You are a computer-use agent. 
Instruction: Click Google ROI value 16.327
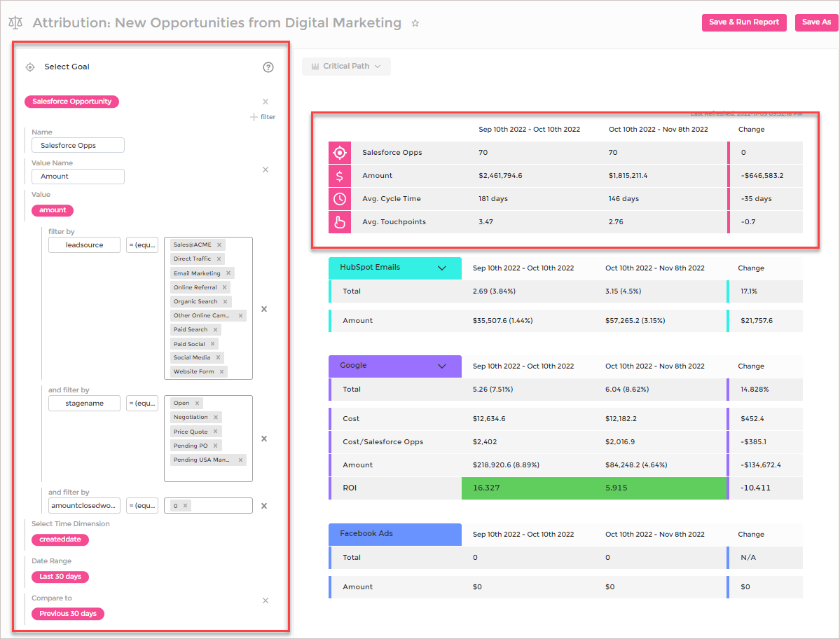click(486, 488)
